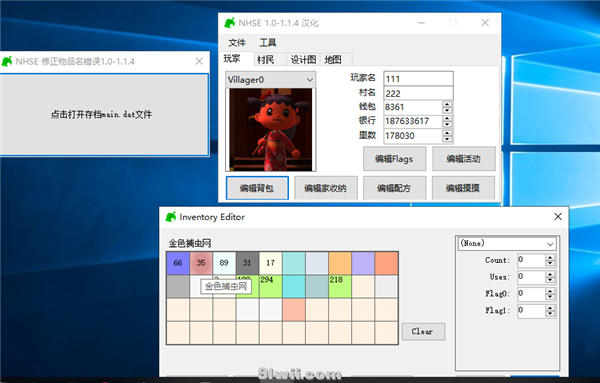Click the leaf icon in the NHSE item-name fix window
This screenshot has width=600, height=383.
(7, 61)
